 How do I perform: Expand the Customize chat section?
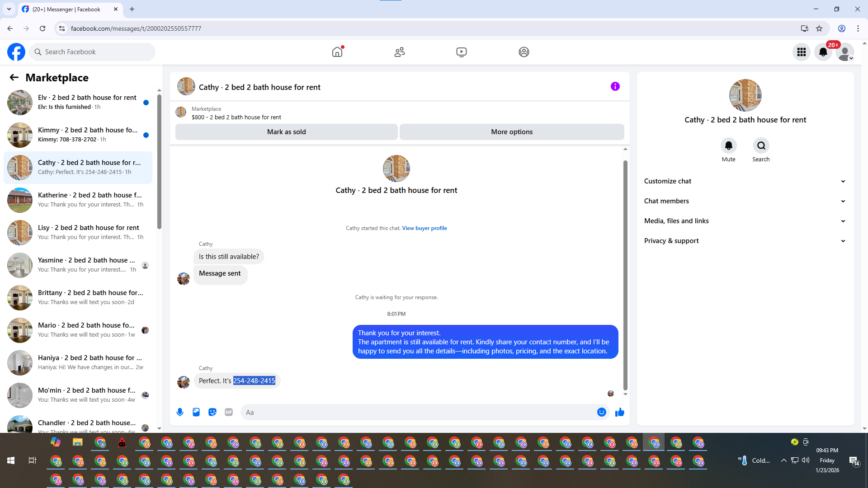(745, 181)
